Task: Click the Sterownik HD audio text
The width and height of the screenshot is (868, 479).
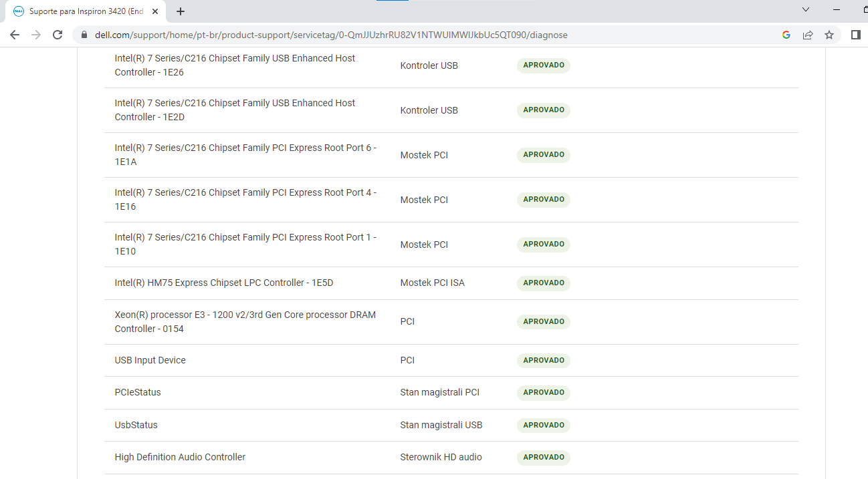Action: click(x=441, y=458)
